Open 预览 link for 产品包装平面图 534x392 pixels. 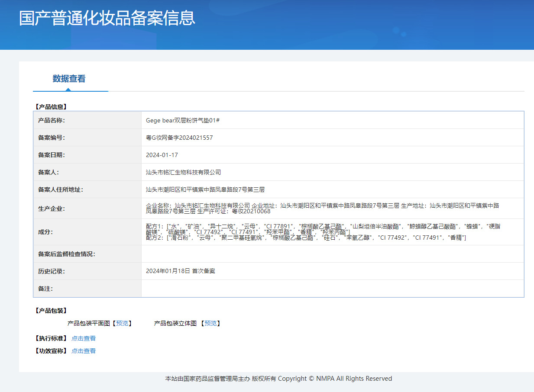pos(122,323)
